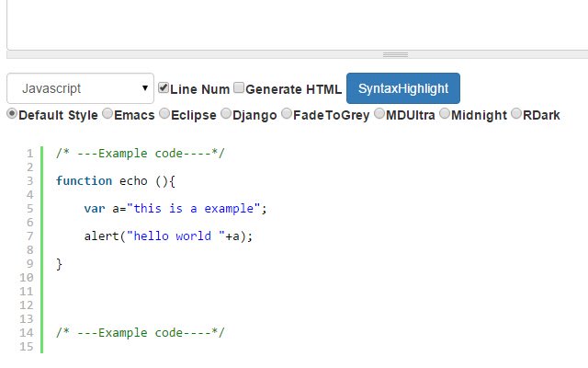This screenshot has width=588, height=368.
Task: Click line number 15 in the gutter
Action: point(27,347)
